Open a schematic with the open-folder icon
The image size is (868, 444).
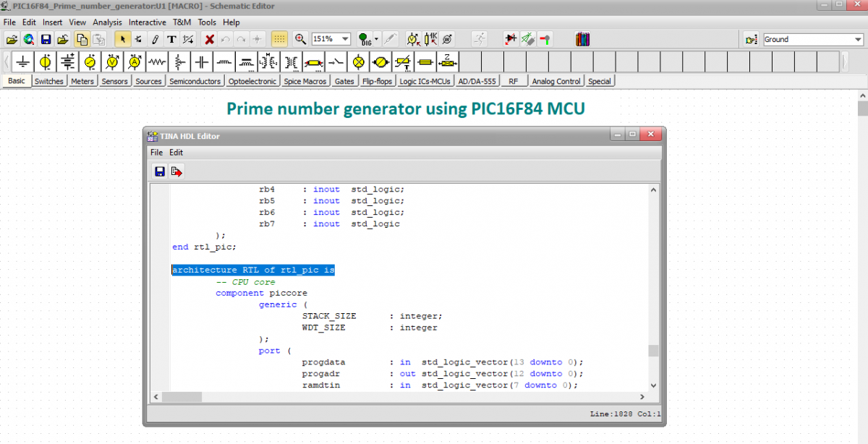pos(11,38)
